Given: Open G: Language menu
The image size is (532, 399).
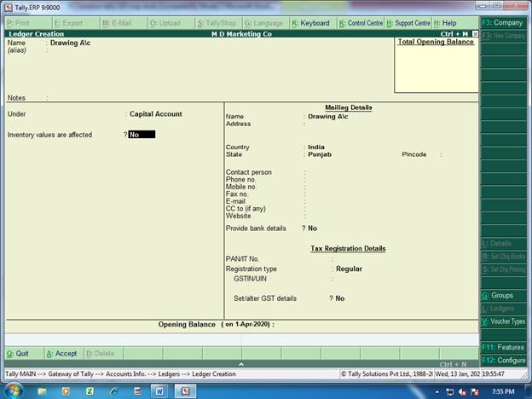Looking at the screenshot, I should point(264,23).
